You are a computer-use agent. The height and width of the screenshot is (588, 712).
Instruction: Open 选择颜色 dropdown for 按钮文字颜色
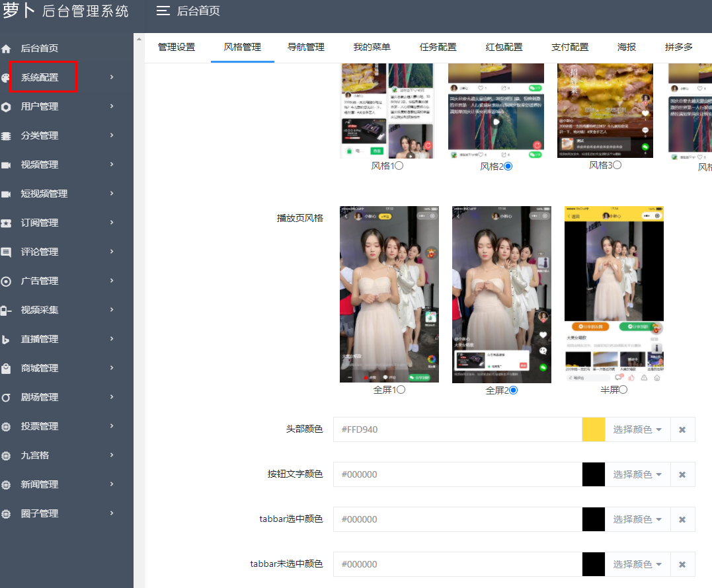[637, 474]
